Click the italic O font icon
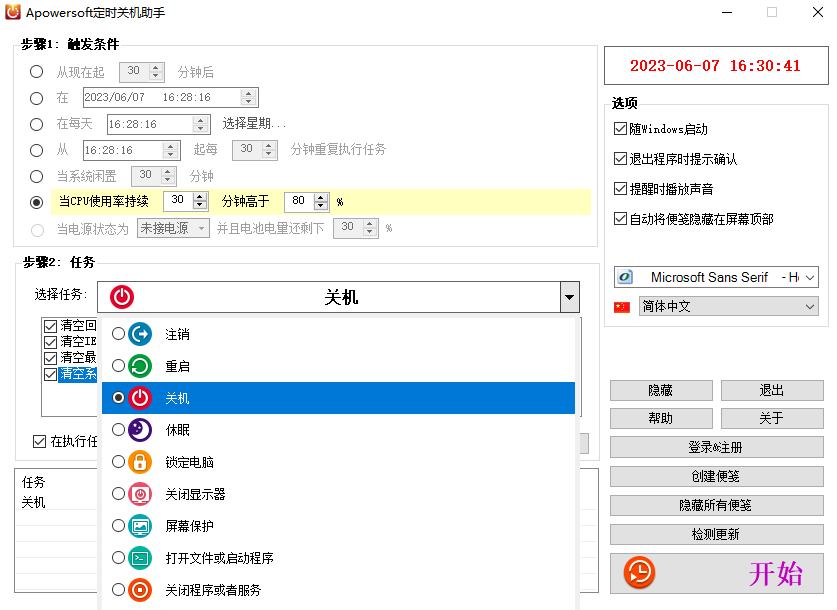This screenshot has width=837, height=610. point(625,277)
